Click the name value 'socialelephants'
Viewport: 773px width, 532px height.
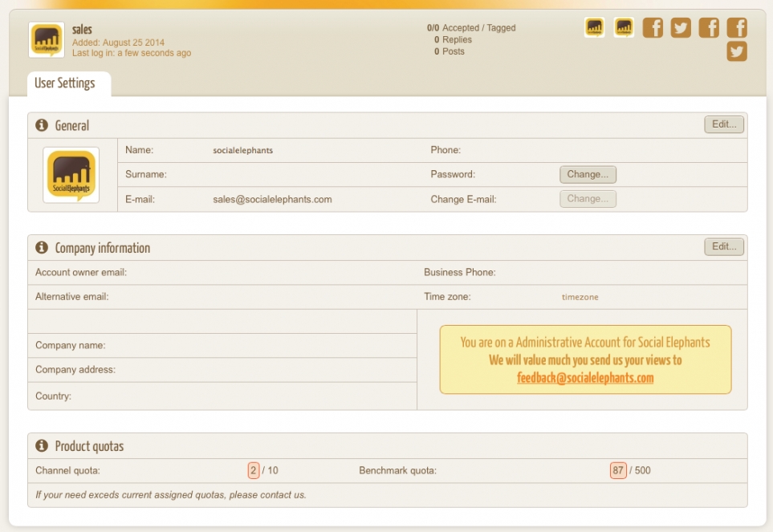click(242, 150)
